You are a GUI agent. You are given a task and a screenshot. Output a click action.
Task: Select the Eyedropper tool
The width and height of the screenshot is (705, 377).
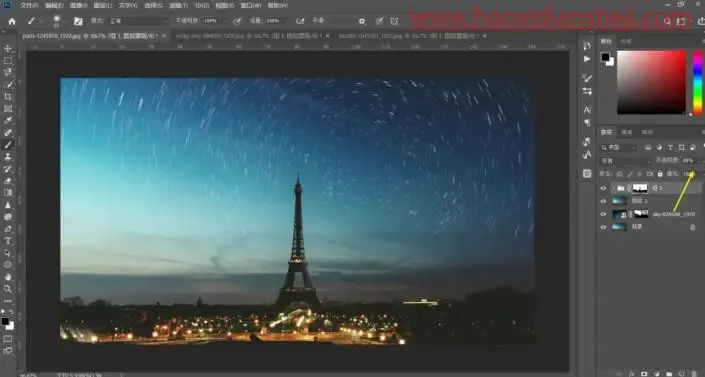(8, 121)
